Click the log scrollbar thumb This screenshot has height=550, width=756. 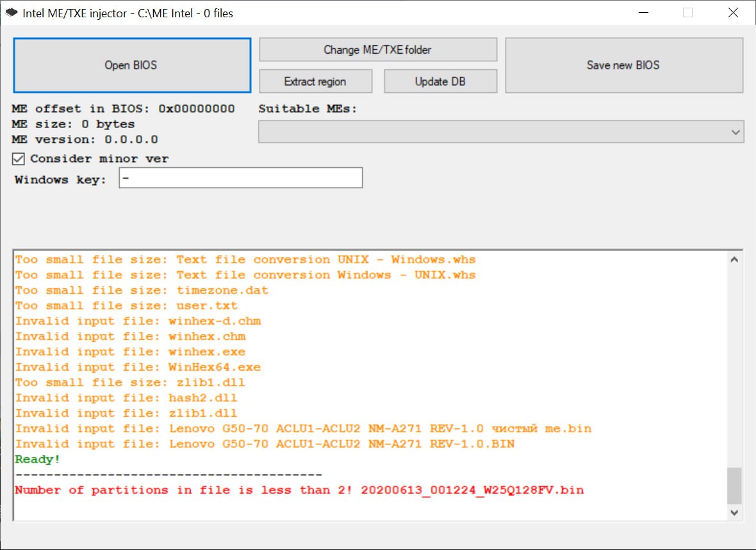pos(734,485)
